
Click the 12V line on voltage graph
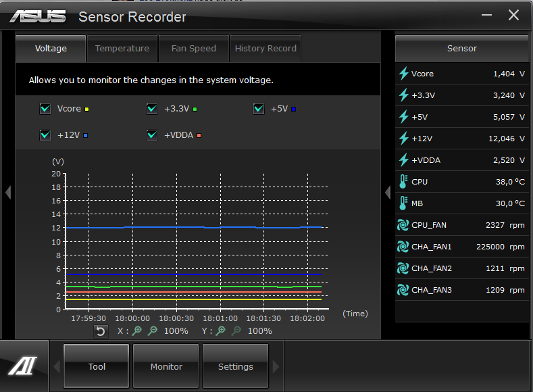[194, 227]
